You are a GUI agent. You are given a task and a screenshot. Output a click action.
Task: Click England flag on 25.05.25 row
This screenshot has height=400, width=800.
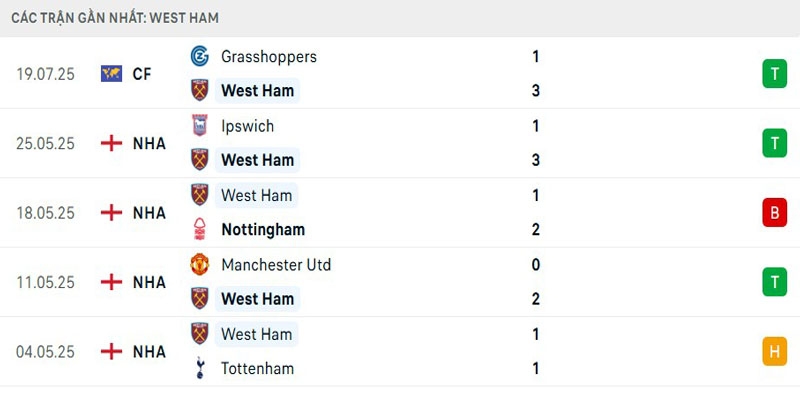[x=111, y=143]
